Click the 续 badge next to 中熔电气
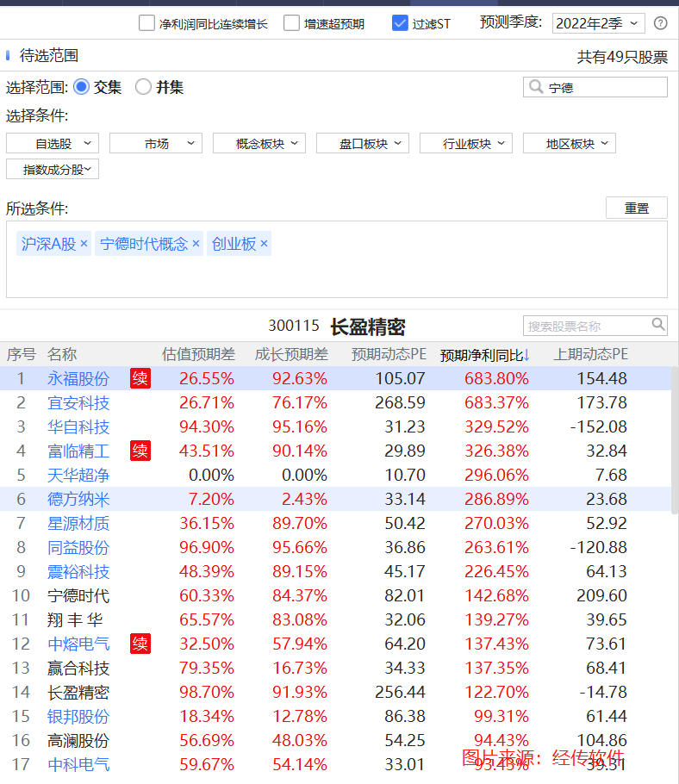The height and width of the screenshot is (784, 679). (140, 644)
